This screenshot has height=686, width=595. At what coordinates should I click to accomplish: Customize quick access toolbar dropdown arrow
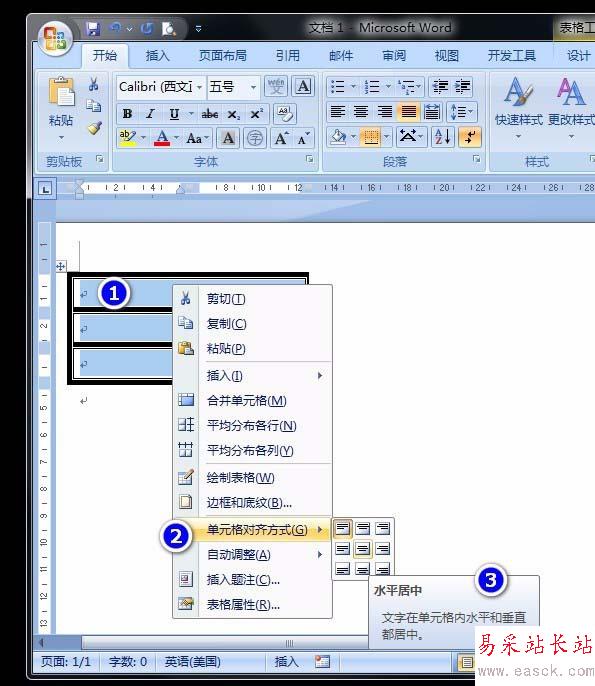pyautogui.click(x=198, y=29)
